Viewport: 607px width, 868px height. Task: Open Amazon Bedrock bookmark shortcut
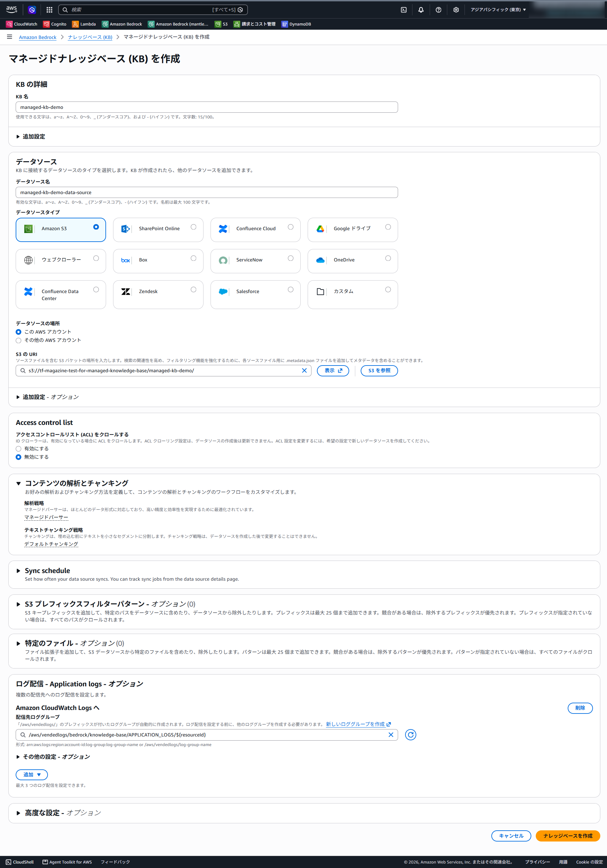pos(122,24)
